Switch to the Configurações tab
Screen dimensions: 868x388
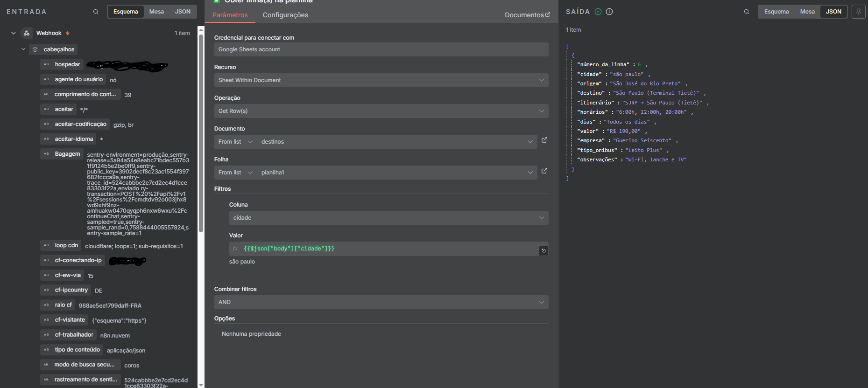point(285,15)
